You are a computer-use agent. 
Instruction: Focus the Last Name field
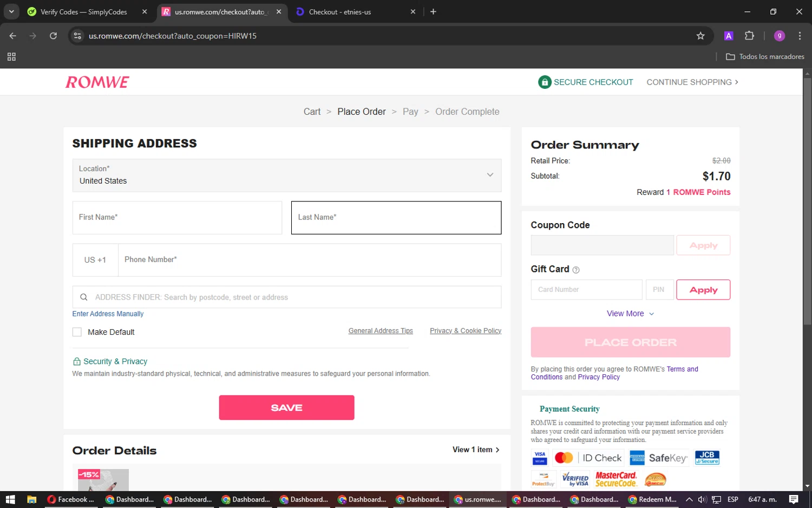click(396, 218)
